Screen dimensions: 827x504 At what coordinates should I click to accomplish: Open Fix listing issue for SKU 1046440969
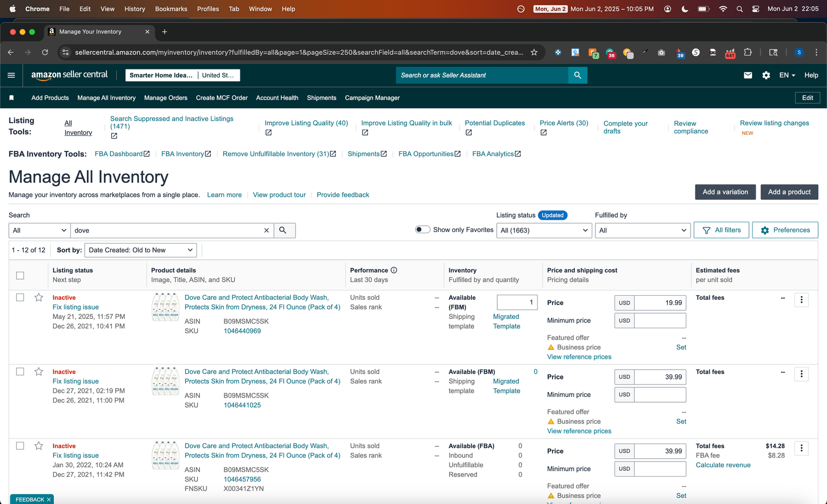tap(75, 307)
